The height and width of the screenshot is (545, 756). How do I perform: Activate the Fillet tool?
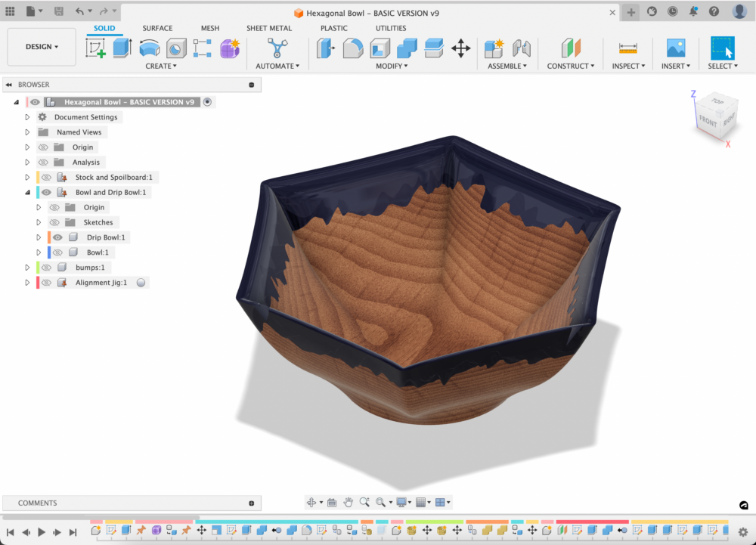coord(353,48)
